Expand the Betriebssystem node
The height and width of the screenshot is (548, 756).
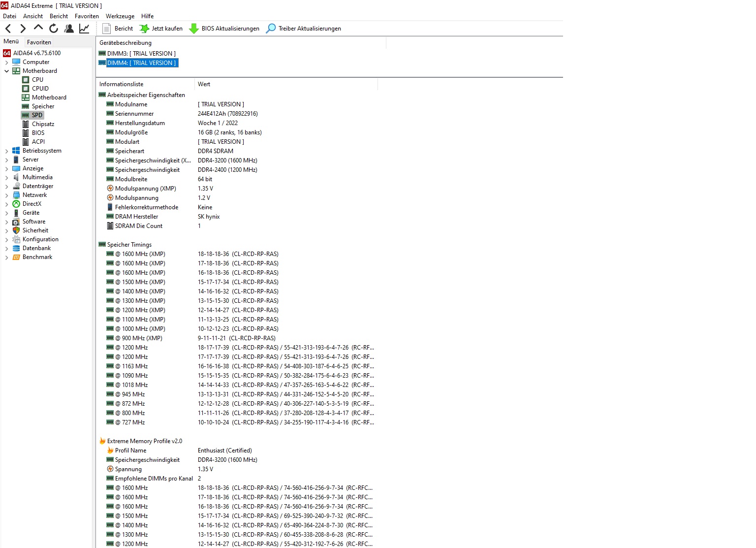tap(6, 151)
